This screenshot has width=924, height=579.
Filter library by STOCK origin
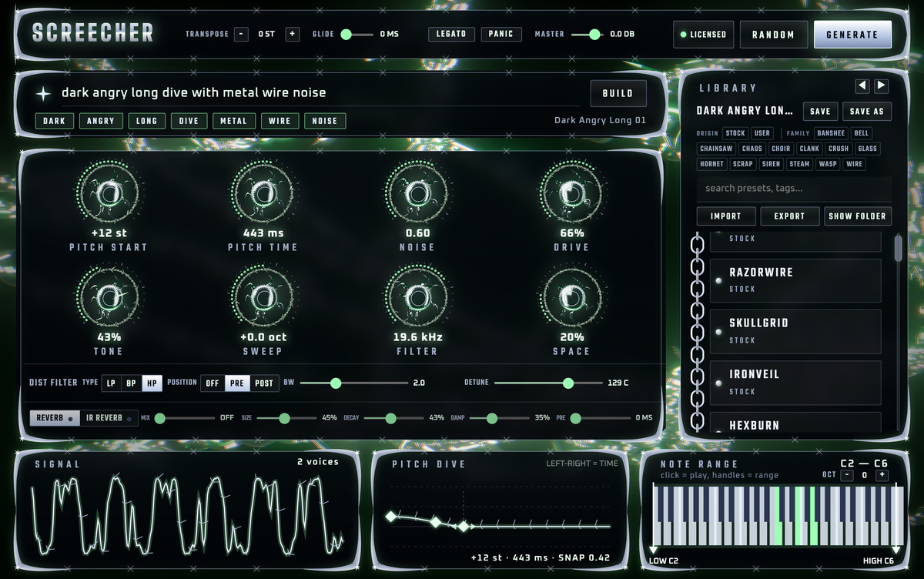(735, 133)
